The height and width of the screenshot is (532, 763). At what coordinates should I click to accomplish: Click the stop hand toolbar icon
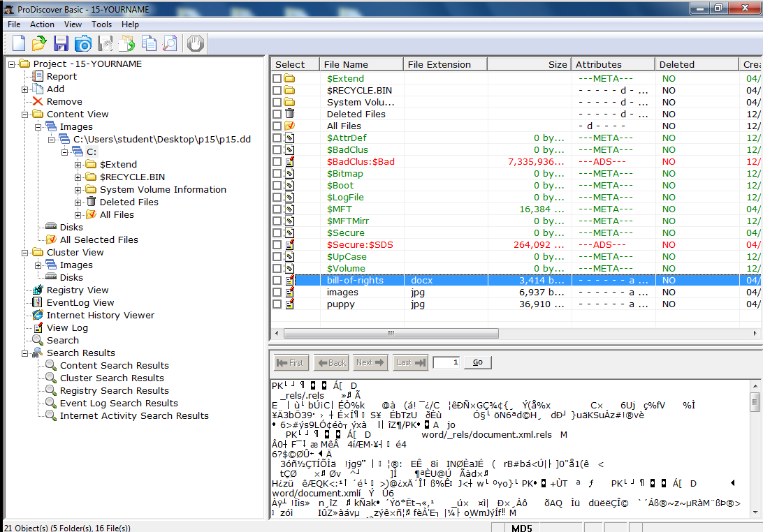tap(196, 43)
